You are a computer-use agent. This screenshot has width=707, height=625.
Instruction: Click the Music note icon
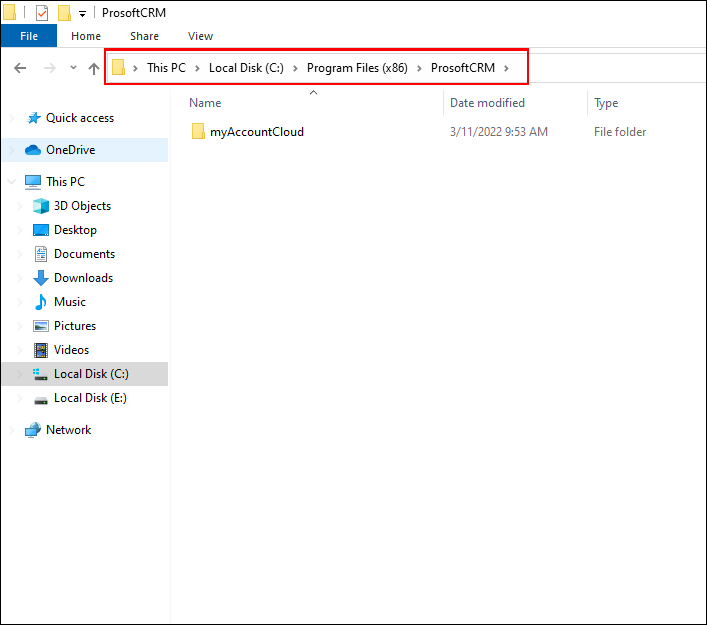point(41,302)
